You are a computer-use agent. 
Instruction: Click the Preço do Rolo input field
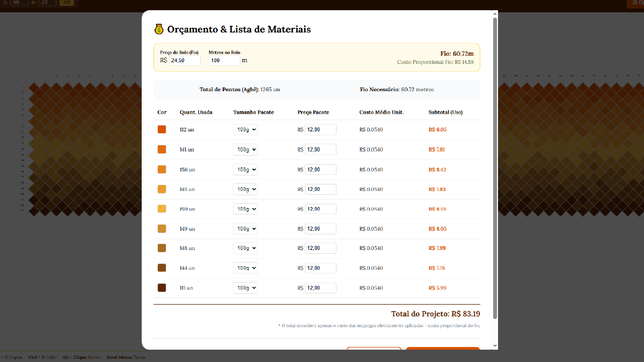click(185, 61)
